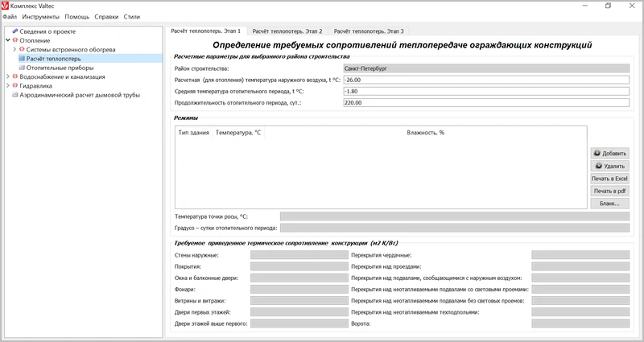Click the heating period duration field
Screen dimensions: 644x342
tap(485, 103)
